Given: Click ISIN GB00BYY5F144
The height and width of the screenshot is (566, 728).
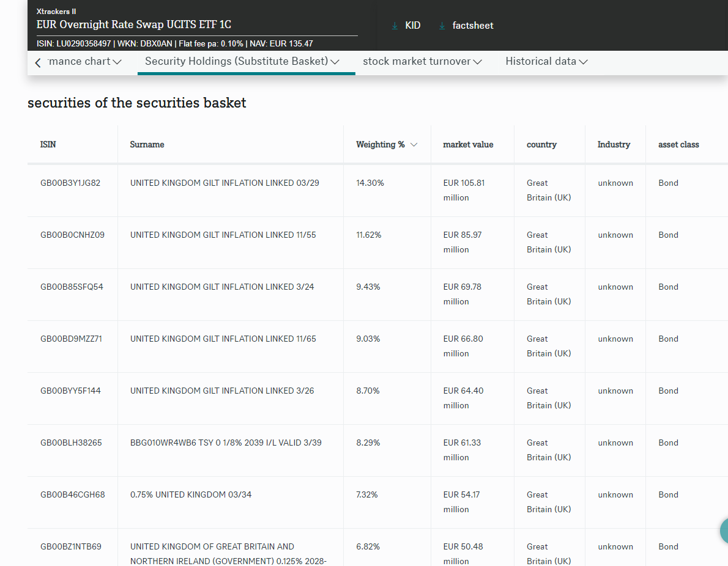Looking at the screenshot, I should (x=70, y=391).
